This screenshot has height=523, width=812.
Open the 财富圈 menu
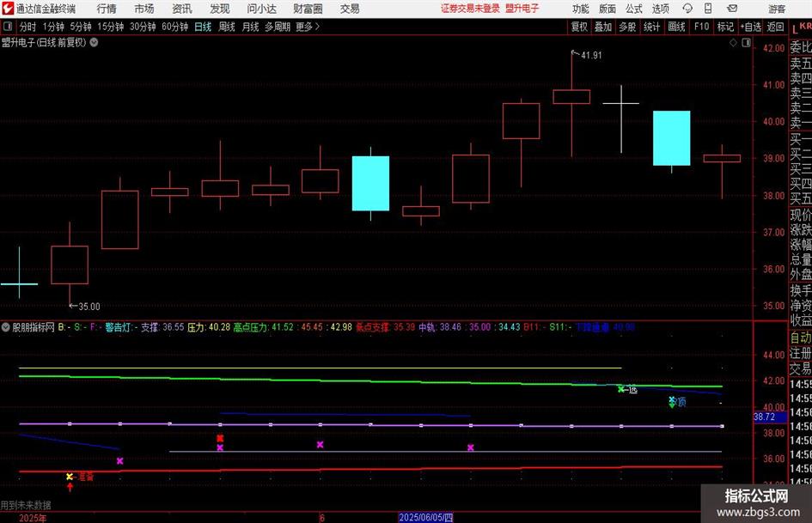tap(308, 9)
